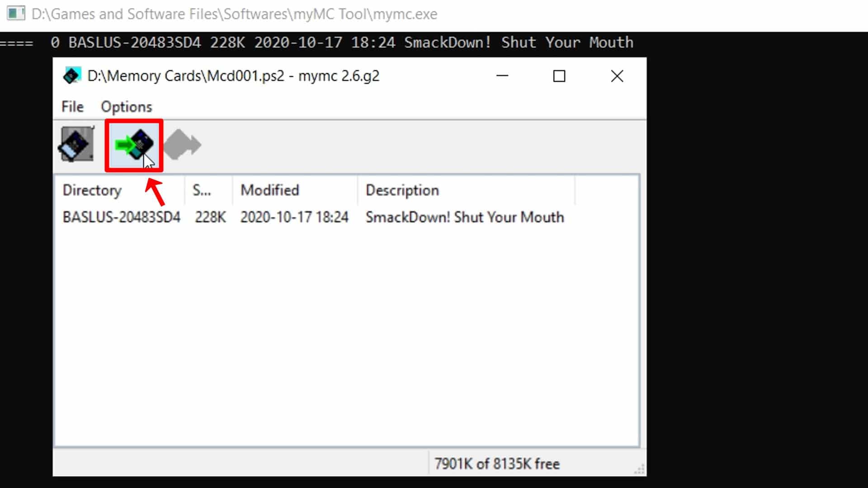Click the Modified column header
This screenshot has height=488, width=868.
click(x=269, y=190)
